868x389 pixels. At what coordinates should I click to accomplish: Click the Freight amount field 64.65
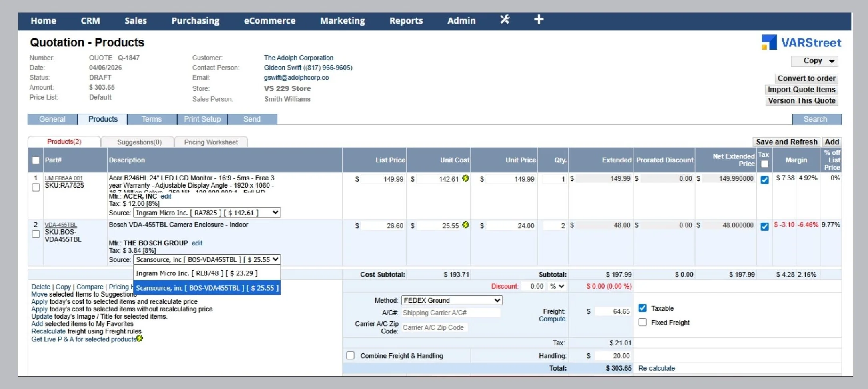613,311
